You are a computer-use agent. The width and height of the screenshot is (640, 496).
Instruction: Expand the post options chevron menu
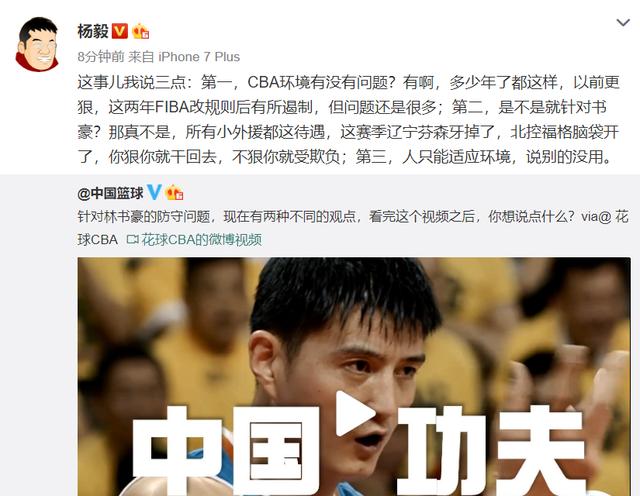pyautogui.click(x=623, y=22)
